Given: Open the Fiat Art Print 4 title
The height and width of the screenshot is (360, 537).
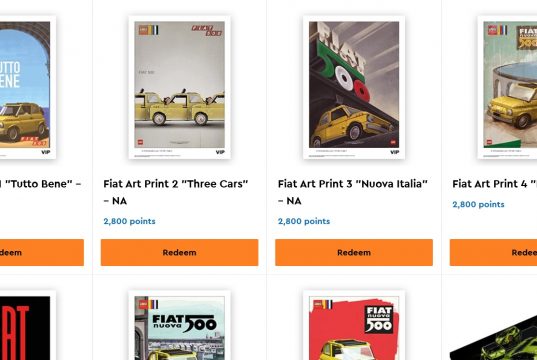Looking at the screenshot, I should (495, 184).
